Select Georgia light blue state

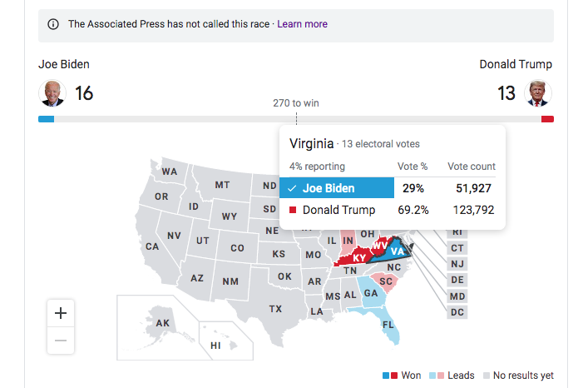371,293
